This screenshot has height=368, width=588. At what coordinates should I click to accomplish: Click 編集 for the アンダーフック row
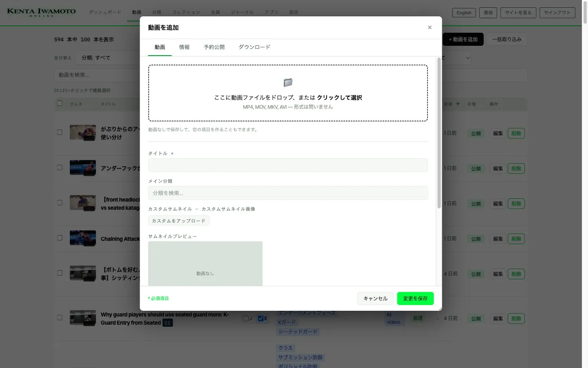498,168
